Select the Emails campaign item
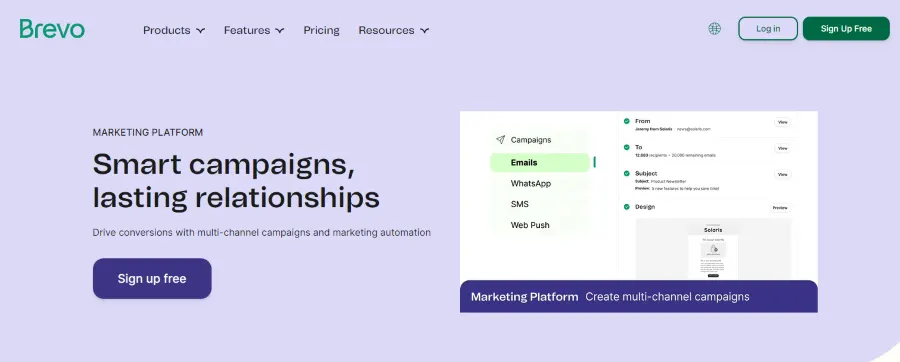Viewport: 900px width, 362px height. point(540,162)
